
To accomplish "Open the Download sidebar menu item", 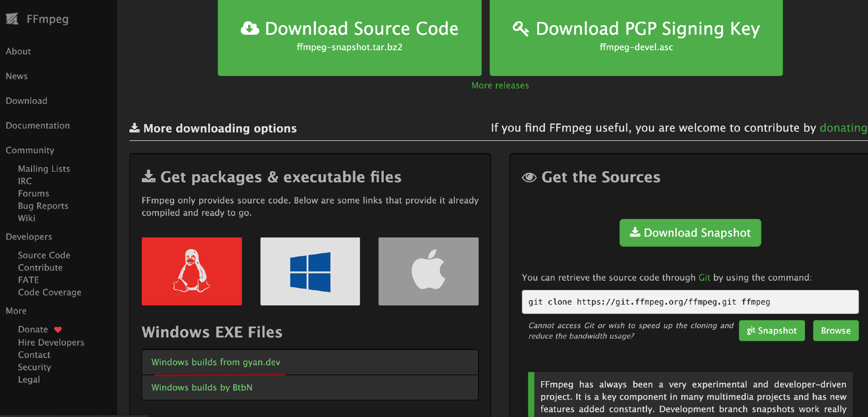I will (x=26, y=101).
